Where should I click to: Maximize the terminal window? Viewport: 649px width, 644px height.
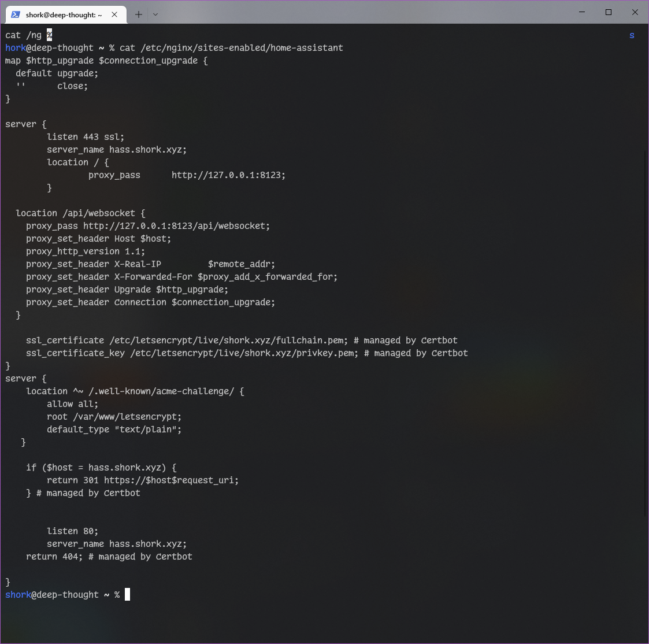click(x=609, y=12)
